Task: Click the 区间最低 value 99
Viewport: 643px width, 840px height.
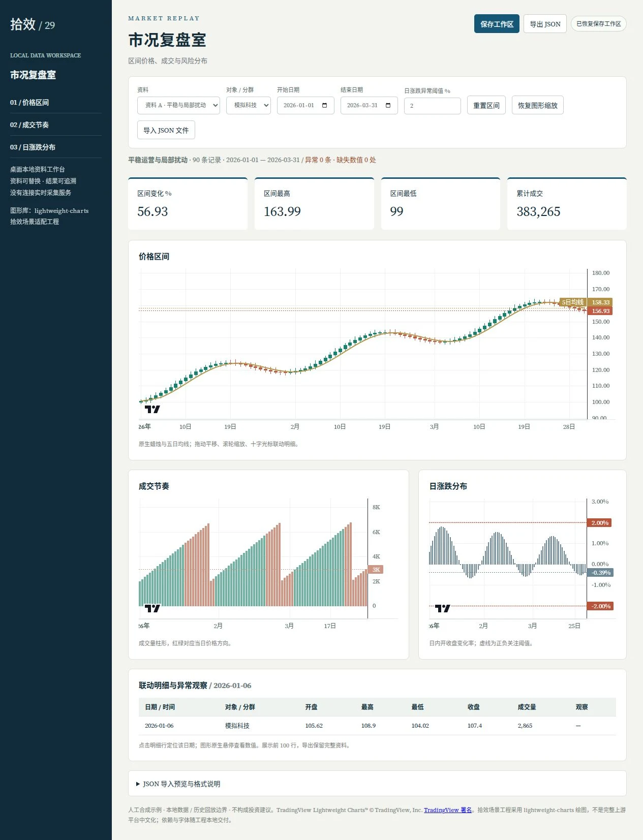Action: (x=396, y=211)
